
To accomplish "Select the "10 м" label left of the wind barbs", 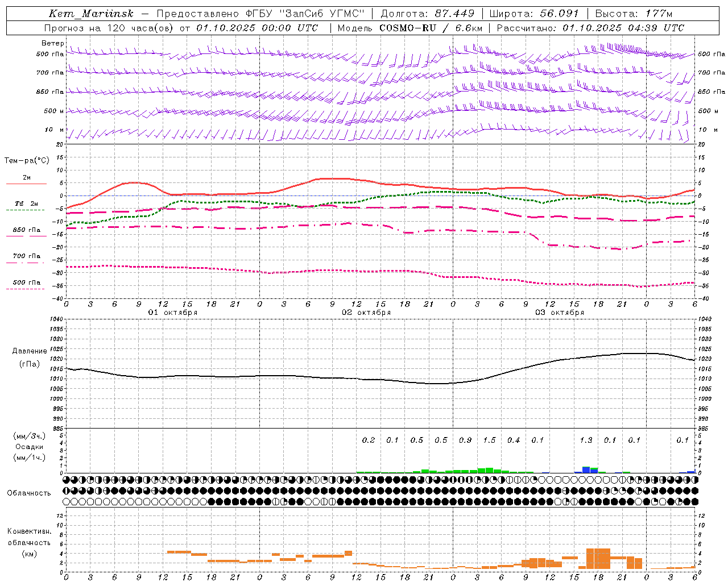I will (x=54, y=130).
